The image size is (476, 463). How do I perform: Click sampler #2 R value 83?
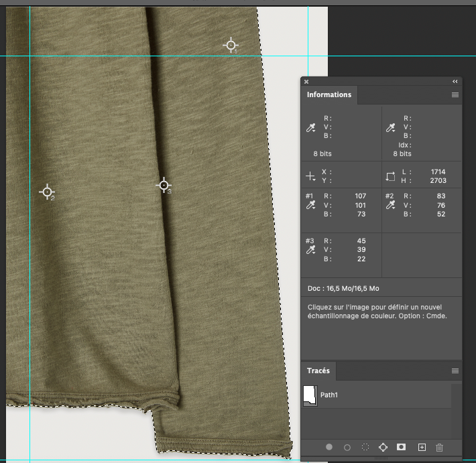tap(441, 196)
